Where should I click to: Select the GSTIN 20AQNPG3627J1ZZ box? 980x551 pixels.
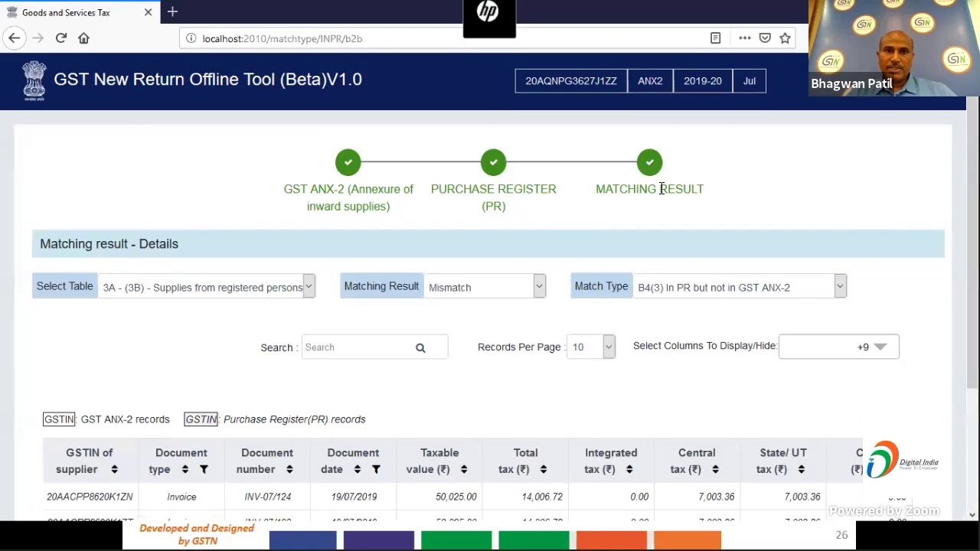[571, 81]
